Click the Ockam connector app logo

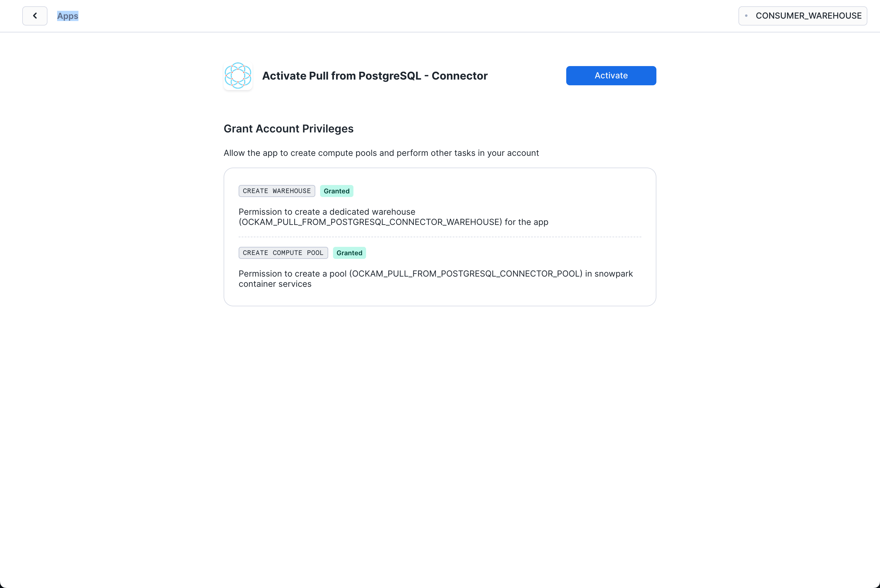pos(238,76)
